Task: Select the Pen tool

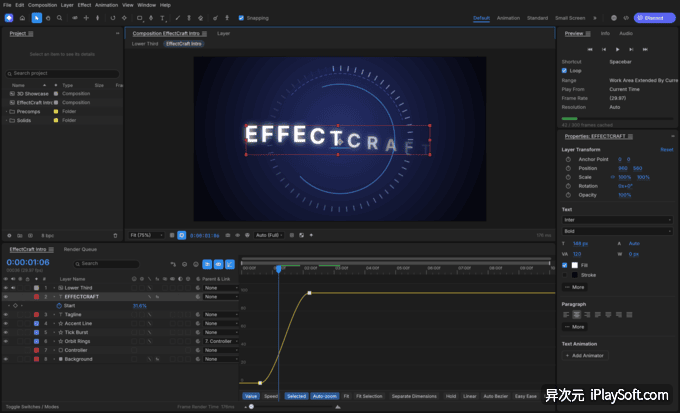Action: click(x=151, y=18)
